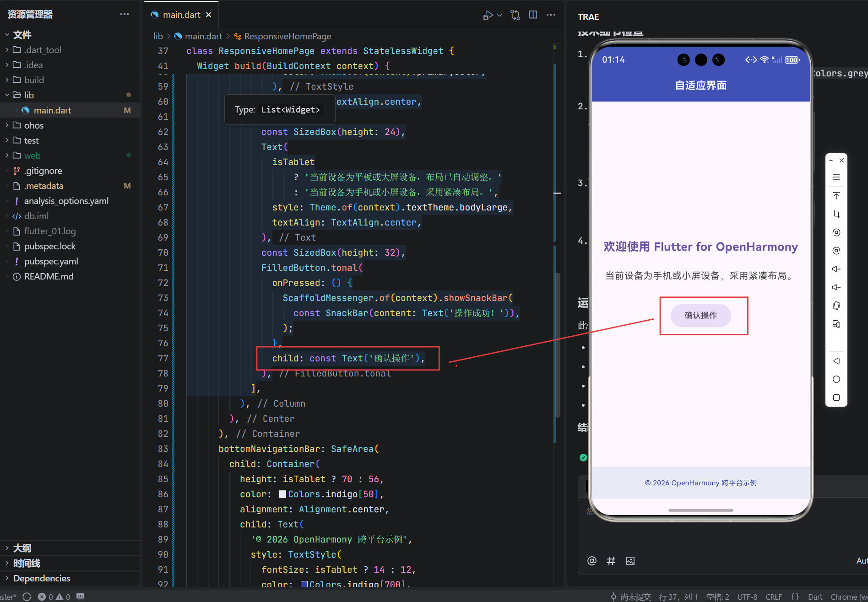Open README.md file

(49, 276)
